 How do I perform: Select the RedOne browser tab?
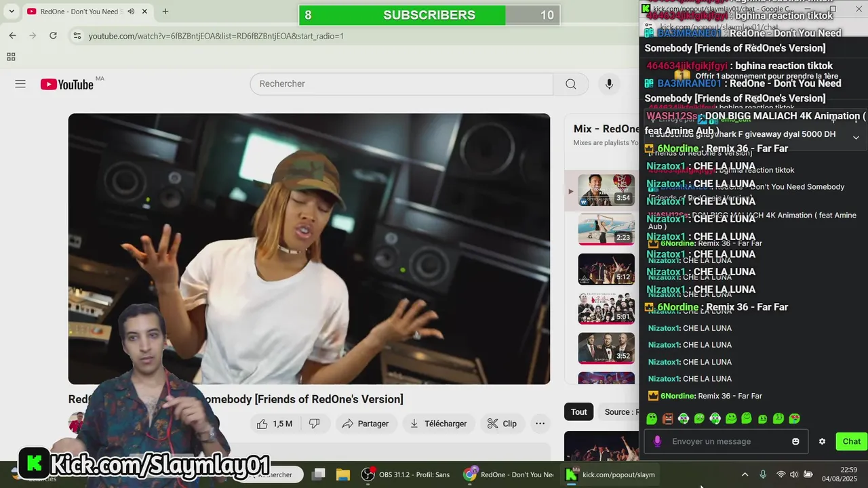pos(87,12)
